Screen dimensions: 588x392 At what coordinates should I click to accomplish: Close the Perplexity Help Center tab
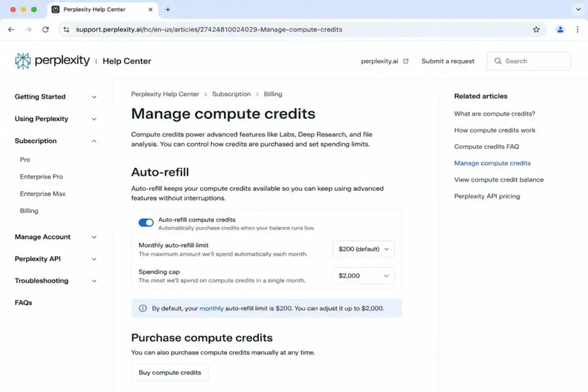tap(150, 9)
